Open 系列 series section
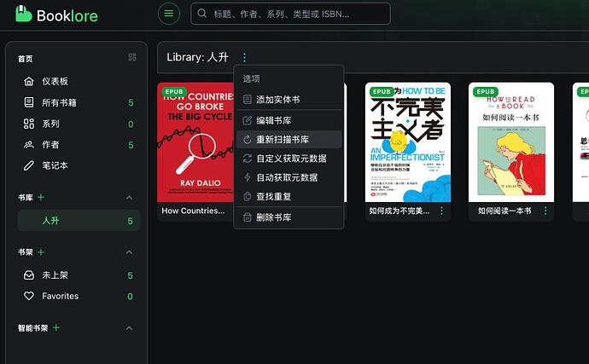Viewport: 589px width, 364px height. pyautogui.click(x=79, y=124)
